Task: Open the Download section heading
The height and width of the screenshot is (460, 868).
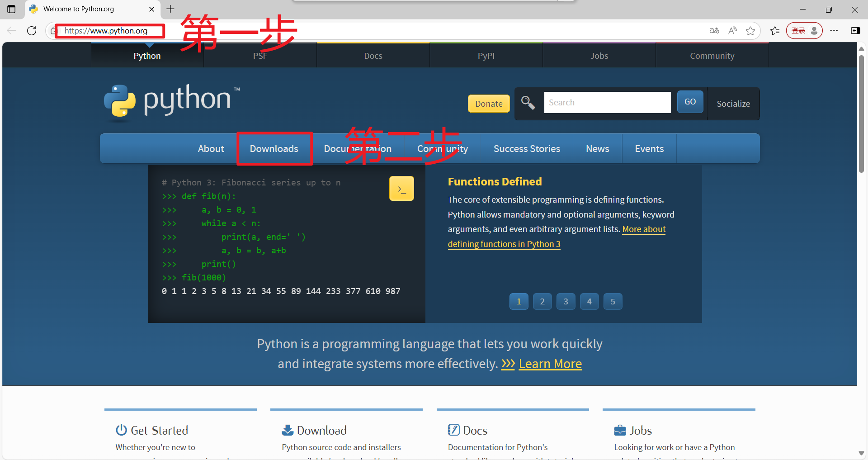Action: [322, 430]
